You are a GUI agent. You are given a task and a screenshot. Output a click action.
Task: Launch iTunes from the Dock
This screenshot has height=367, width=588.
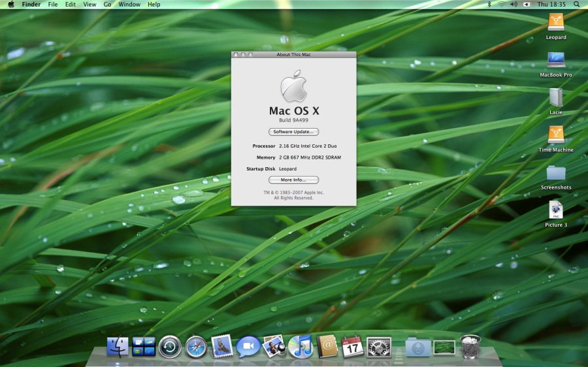(301, 347)
